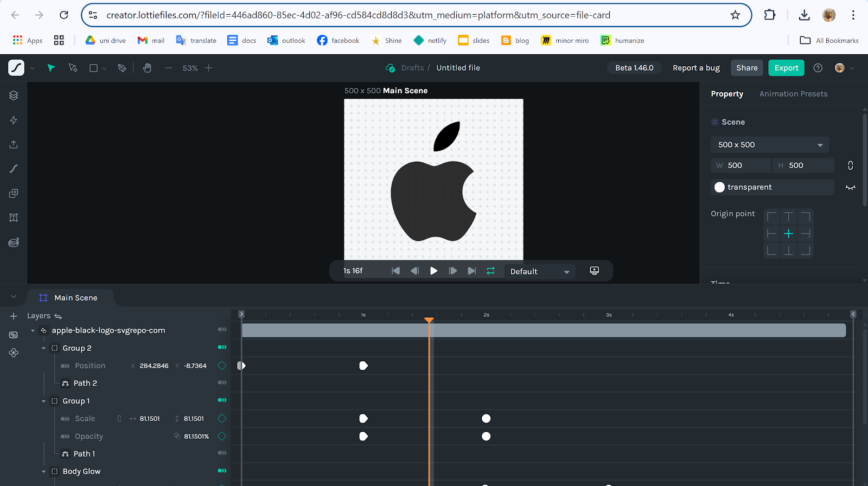The width and height of the screenshot is (868, 486).
Task: Open the text frame sidebar icon
Action: point(14,218)
